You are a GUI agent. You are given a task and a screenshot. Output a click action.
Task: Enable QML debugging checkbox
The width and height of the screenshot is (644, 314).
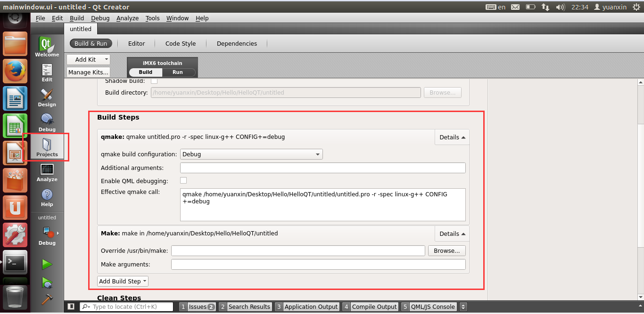(x=183, y=180)
